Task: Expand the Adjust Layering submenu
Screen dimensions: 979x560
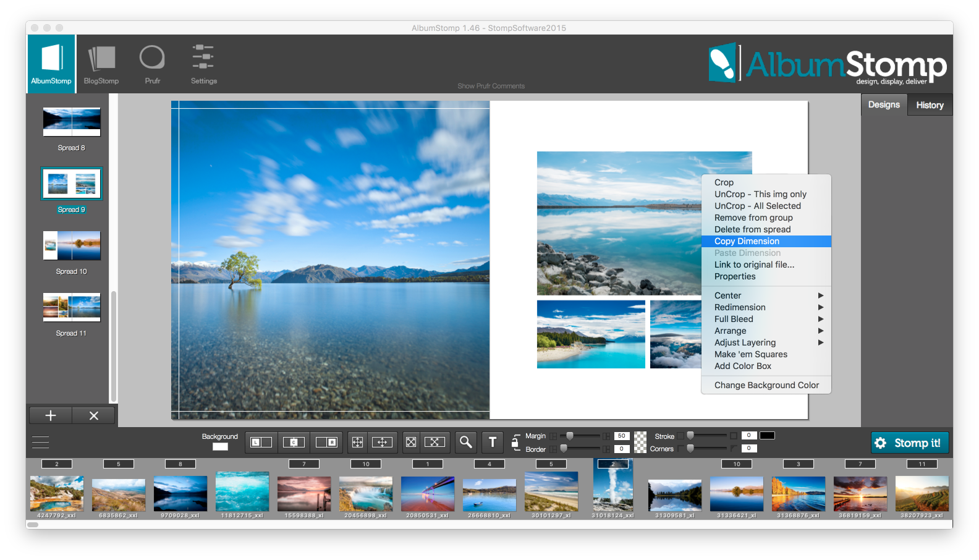Action: point(766,342)
